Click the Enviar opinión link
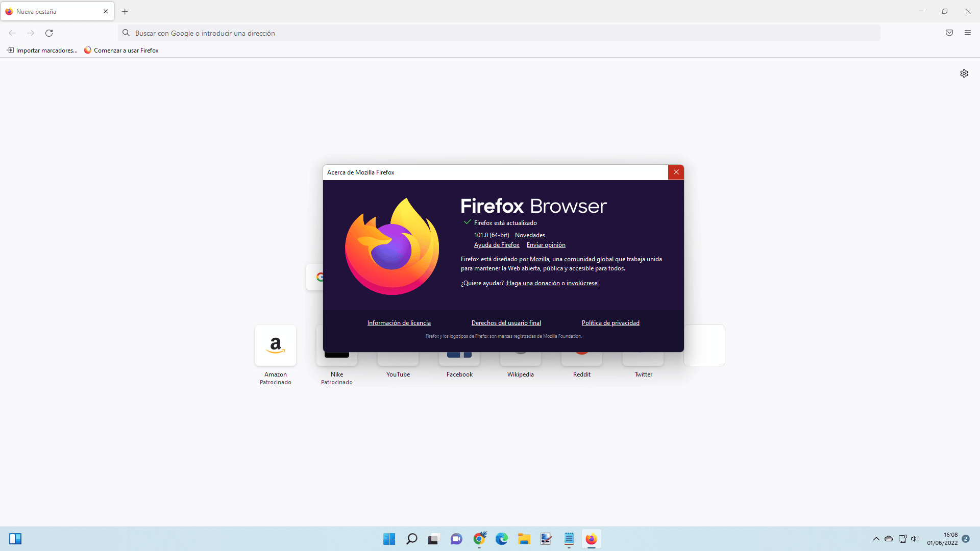This screenshot has width=980, height=551. click(x=546, y=245)
